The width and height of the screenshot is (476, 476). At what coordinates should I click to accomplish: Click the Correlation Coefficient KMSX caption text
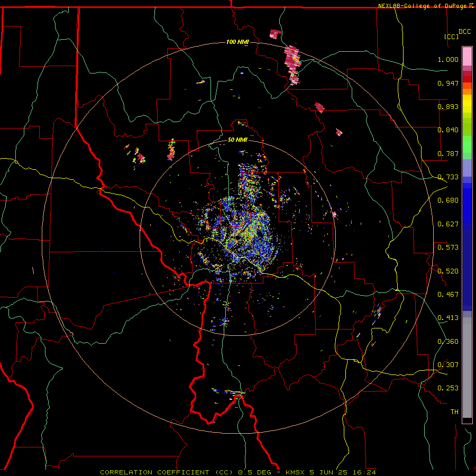pyautogui.click(x=238, y=472)
